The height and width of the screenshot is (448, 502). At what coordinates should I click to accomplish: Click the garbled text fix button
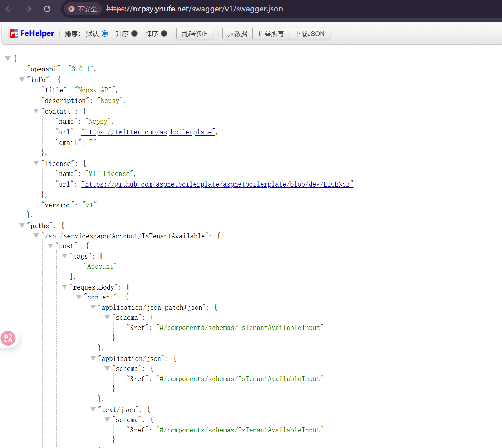(x=195, y=33)
